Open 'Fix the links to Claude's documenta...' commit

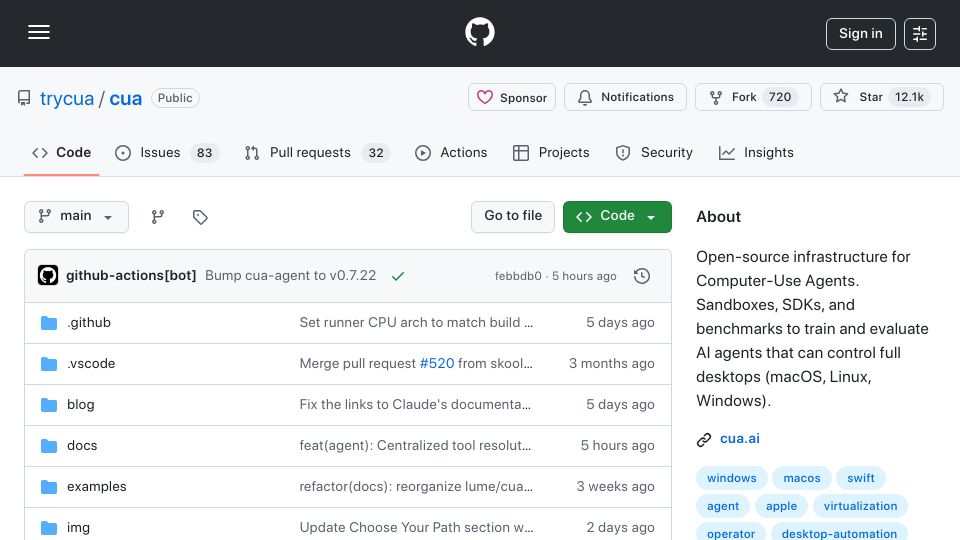(415, 405)
